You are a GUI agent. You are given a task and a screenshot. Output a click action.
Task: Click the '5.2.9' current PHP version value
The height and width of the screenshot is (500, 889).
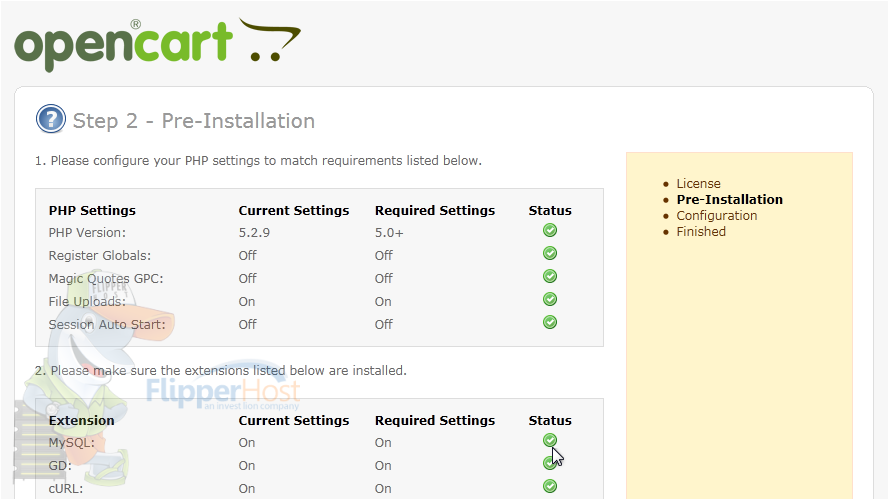click(254, 232)
